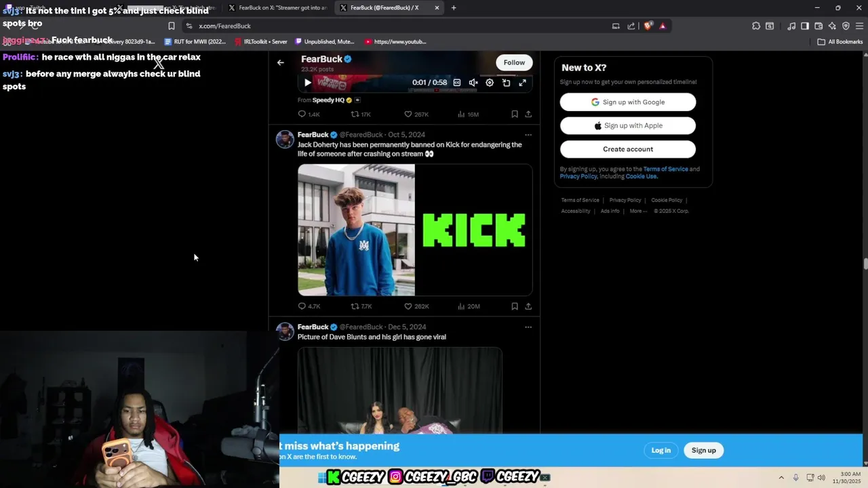Open the Ads info footer link
Viewport: 868px width, 488px height.
[610, 211]
